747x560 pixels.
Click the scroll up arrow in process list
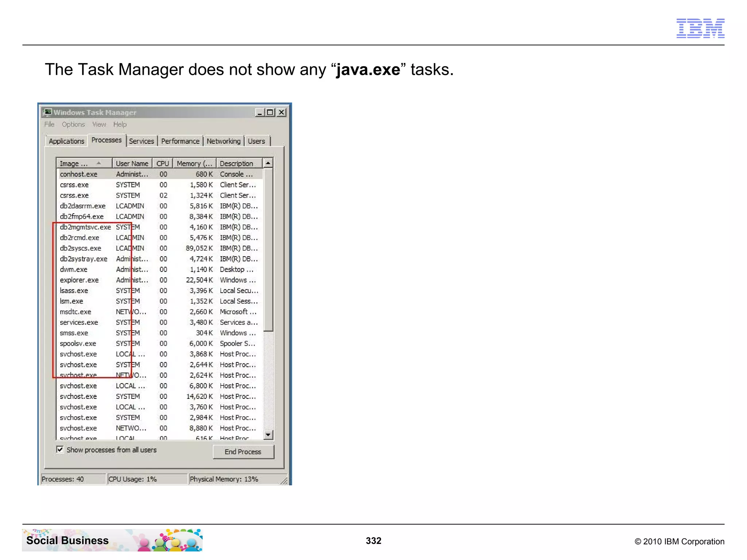tap(268, 163)
